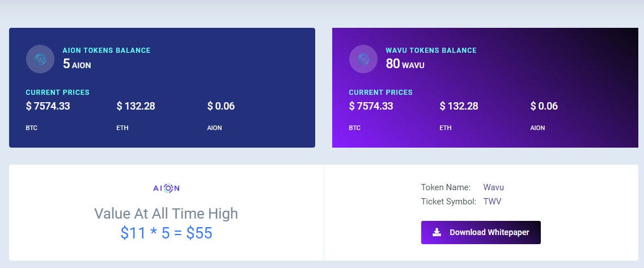Click ETH price $132.28 in purple card
The height and width of the screenshot is (268, 644).
point(459,106)
